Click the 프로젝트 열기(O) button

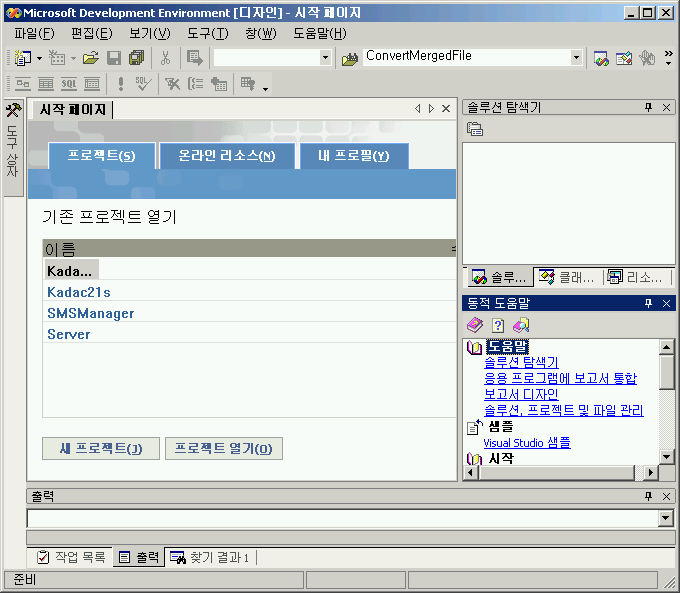(x=224, y=448)
